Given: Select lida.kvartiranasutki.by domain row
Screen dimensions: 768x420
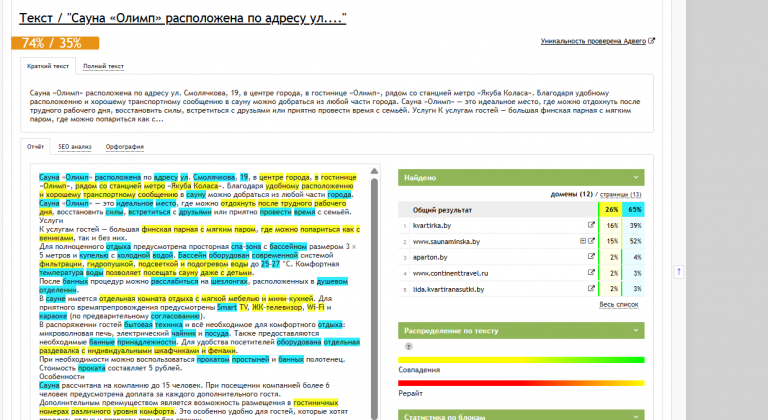Looking at the screenshot, I should click(521, 289).
